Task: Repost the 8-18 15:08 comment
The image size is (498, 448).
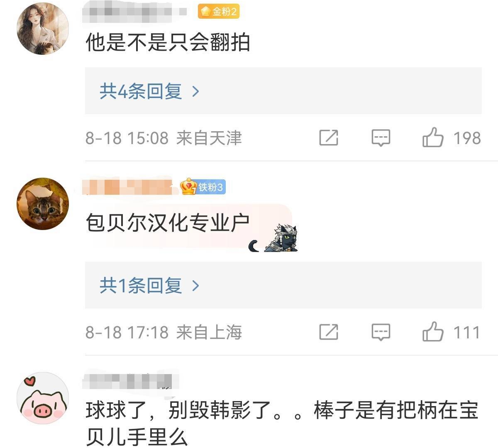Action: pos(329,138)
